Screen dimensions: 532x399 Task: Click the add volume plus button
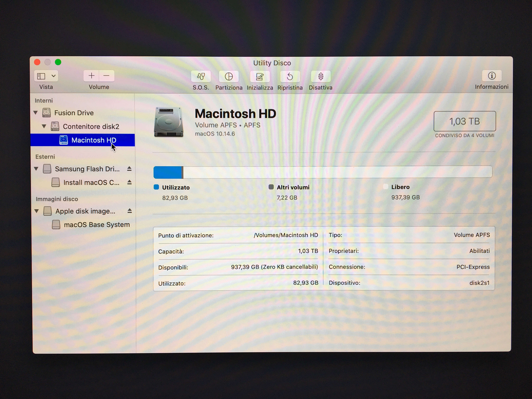pyautogui.click(x=91, y=76)
